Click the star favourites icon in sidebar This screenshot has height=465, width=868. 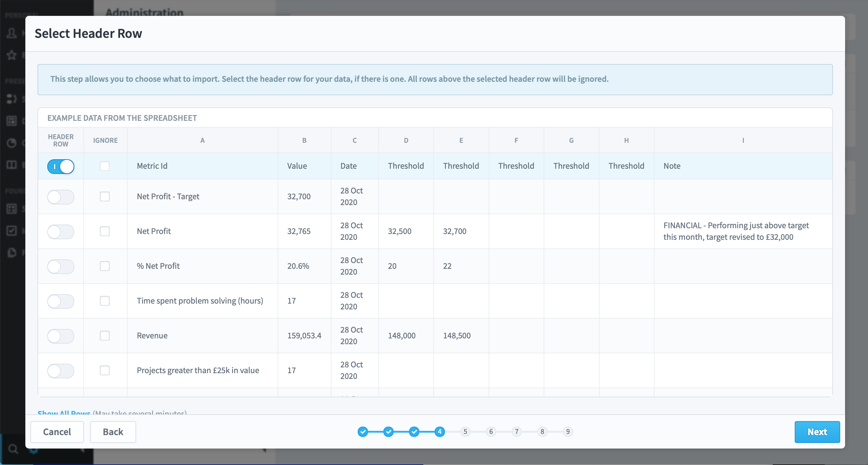12,55
